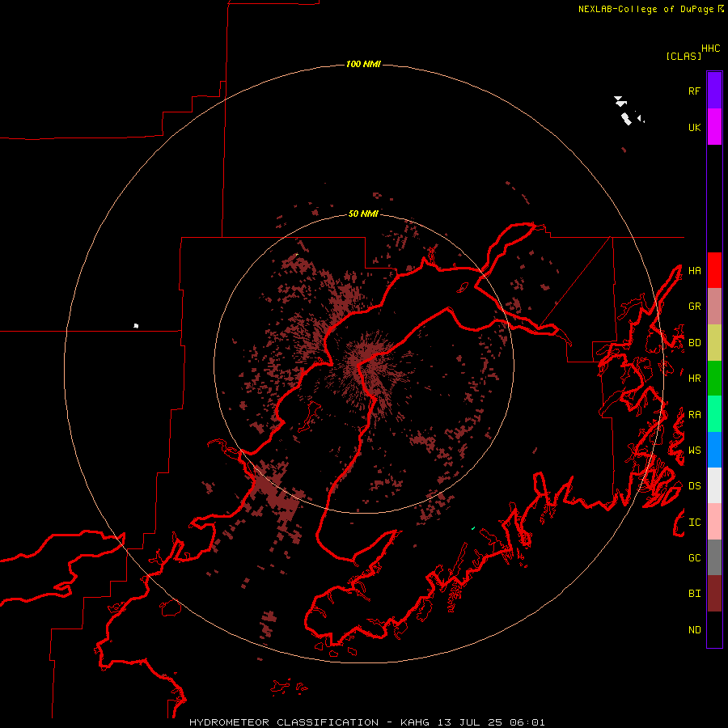Click the BD legend label

694,343
